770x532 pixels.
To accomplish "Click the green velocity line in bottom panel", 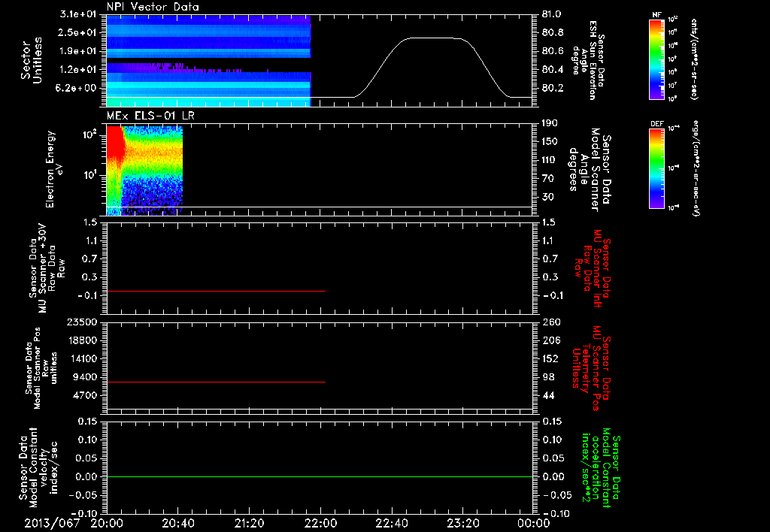I will coord(320,476).
